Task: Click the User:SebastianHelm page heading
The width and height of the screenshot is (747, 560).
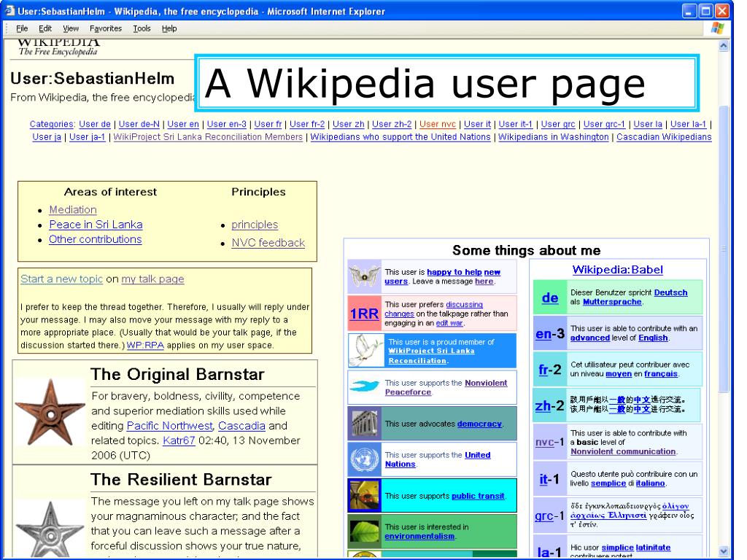Action: coord(93,79)
